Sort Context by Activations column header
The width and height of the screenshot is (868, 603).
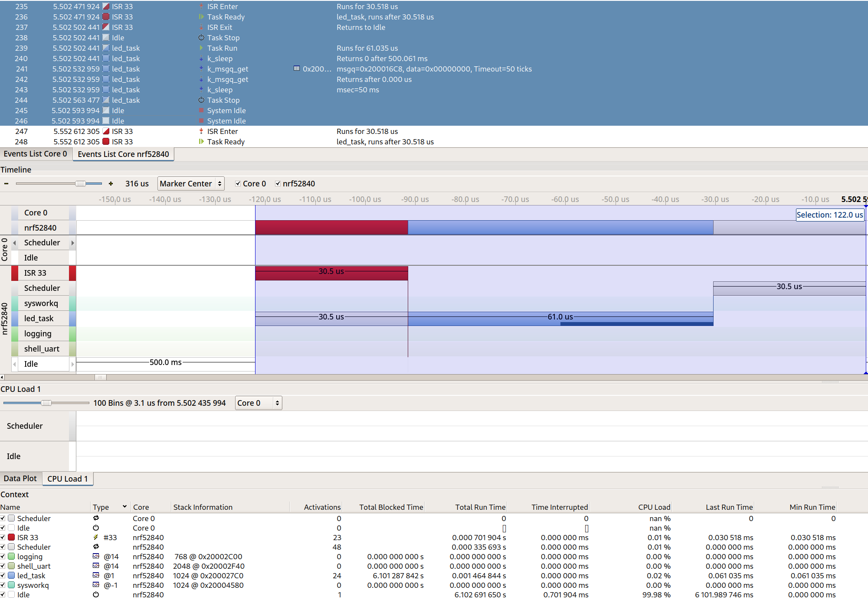(x=322, y=507)
